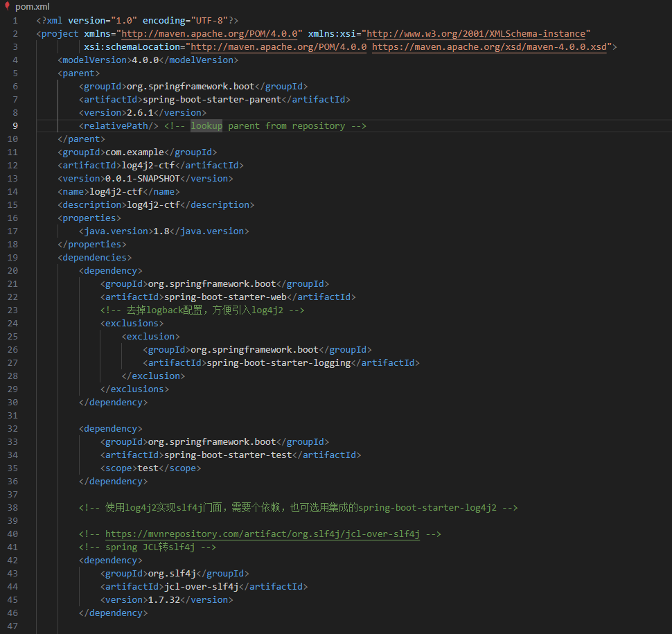Click log4j2-ctf in artifactId line
The height and width of the screenshot is (634, 672).
[148, 165]
